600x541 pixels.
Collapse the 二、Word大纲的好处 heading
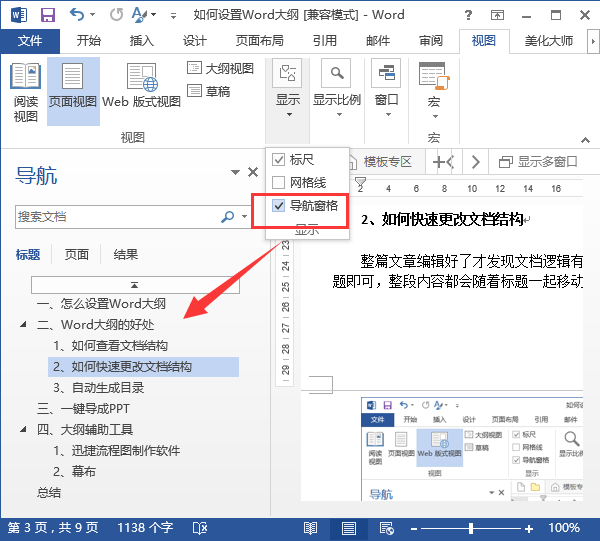pos(23,324)
